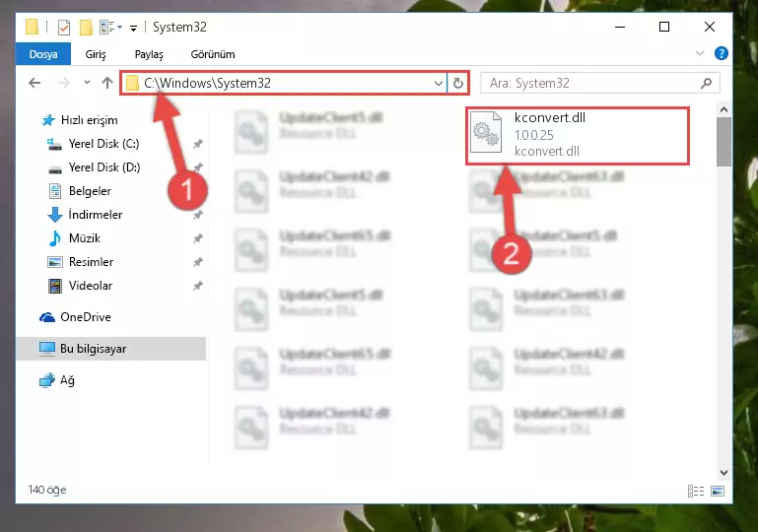
Task: Open the Customize Quick Access Toolbar arrow
Action: 133,29
